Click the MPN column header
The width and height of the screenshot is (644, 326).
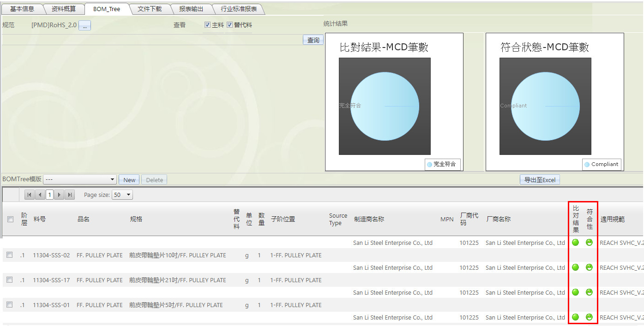click(447, 219)
